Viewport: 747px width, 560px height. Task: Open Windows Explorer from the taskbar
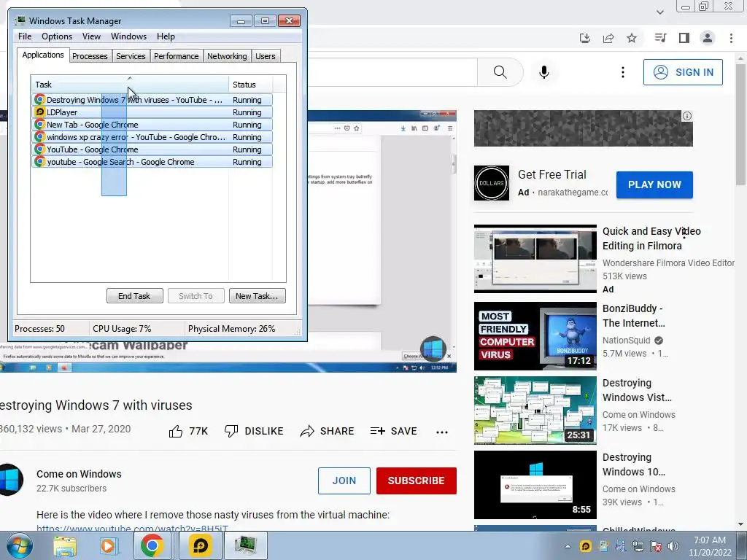(x=65, y=545)
